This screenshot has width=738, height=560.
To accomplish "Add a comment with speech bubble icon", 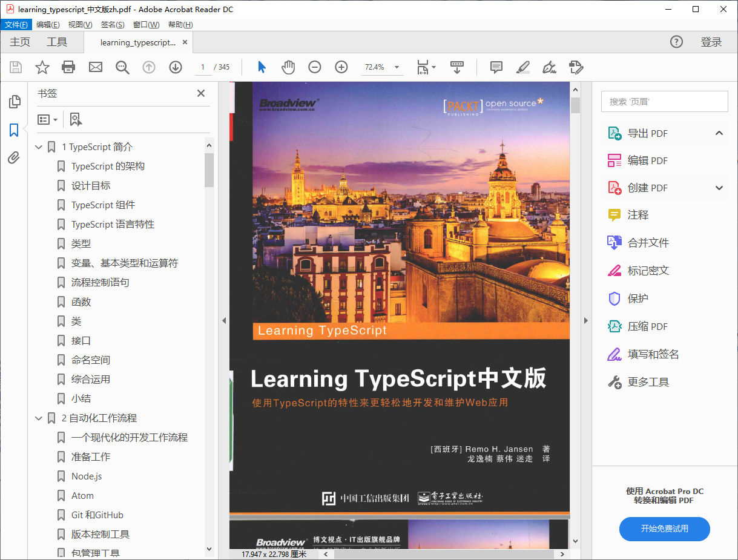I will tap(496, 67).
